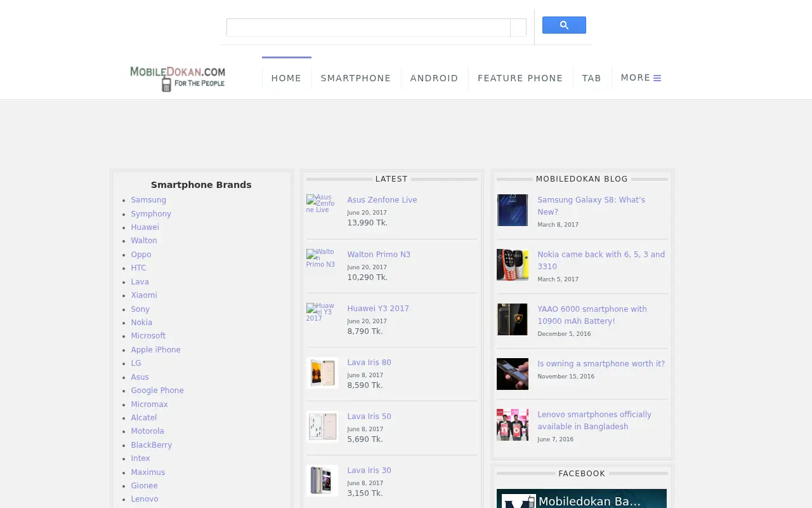This screenshot has width=812, height=508.
Task: Open the Asus Zenfone Live listing
Action: 382,200
